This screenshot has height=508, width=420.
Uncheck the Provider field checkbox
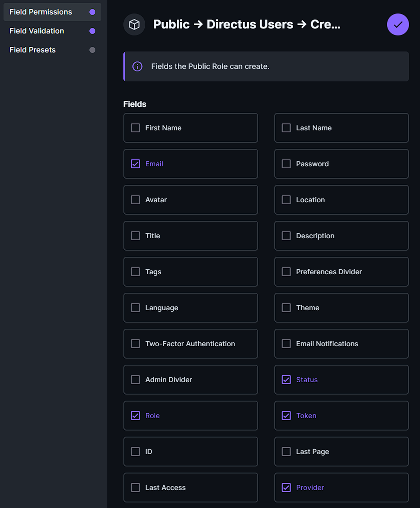point(286,488)
